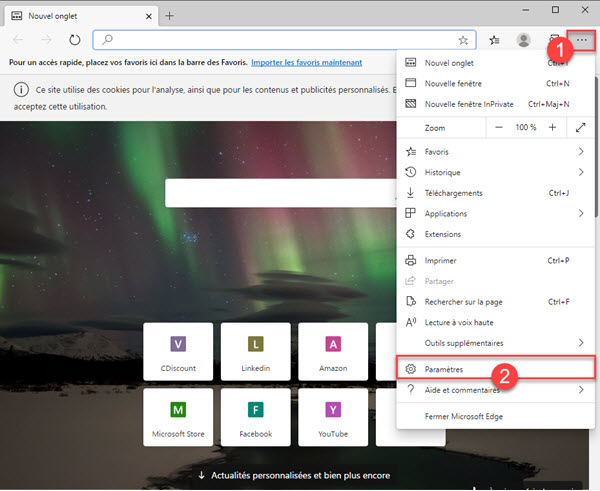Image resolution: width=600 pixels, height=491 pixels.
Task: Click the browser back arrow
Action: pos(18,39)
